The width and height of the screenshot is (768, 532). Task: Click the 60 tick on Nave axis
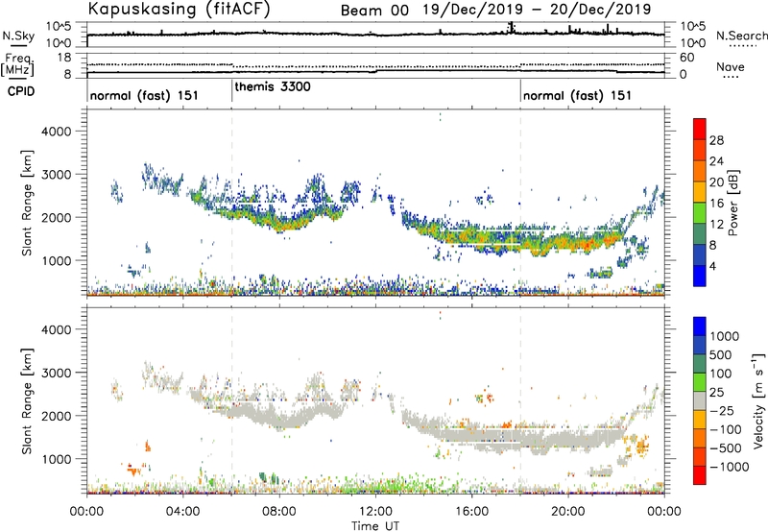(687, 58)
